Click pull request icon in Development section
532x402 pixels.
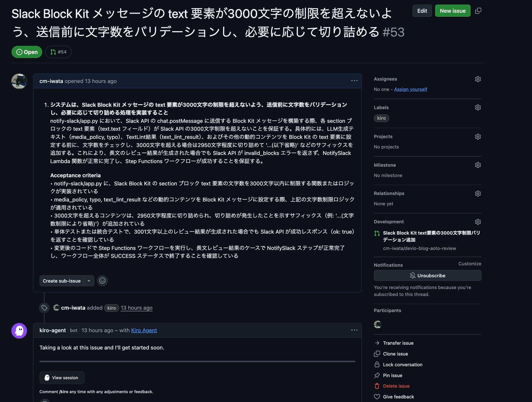[x=377, y=233]
